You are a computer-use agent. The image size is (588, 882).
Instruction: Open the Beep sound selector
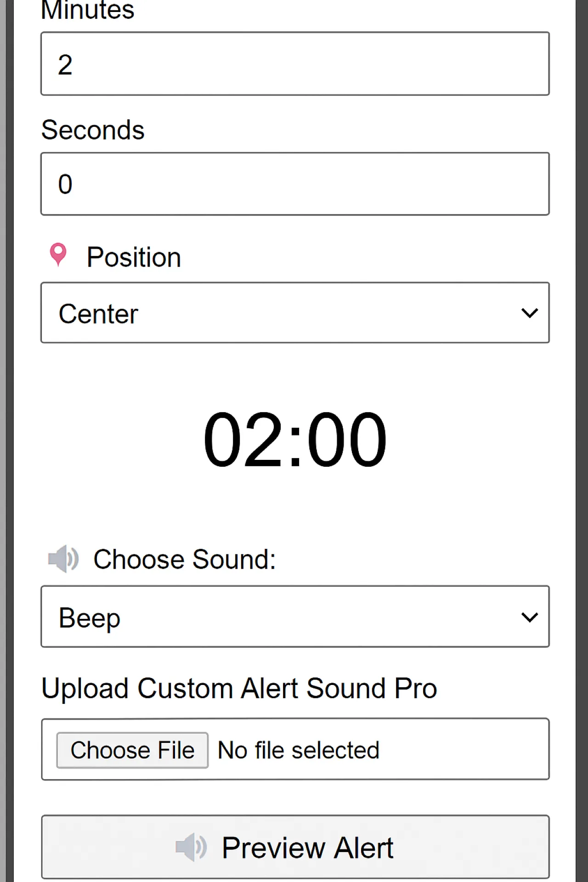[x=294, y=616]
